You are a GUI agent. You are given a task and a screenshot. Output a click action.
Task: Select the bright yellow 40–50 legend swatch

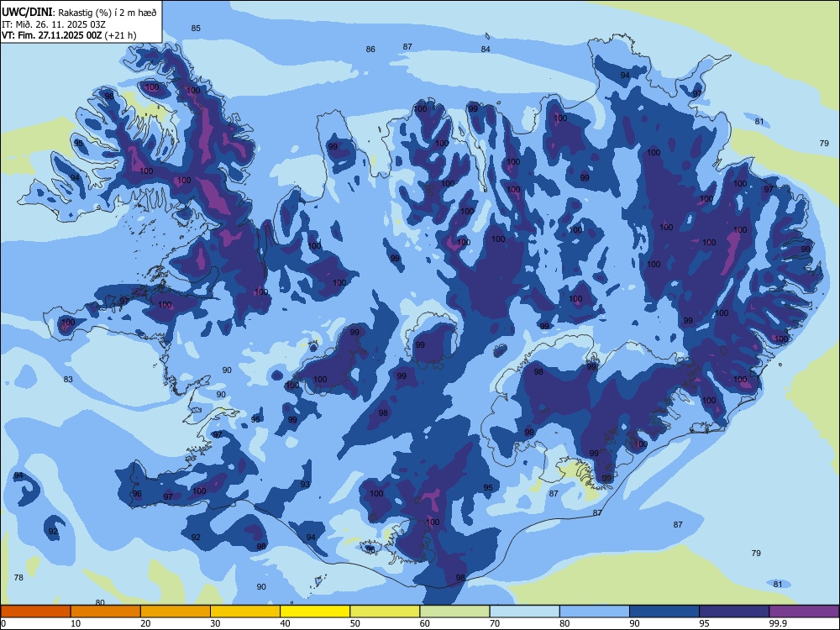(x=315, y=612)
